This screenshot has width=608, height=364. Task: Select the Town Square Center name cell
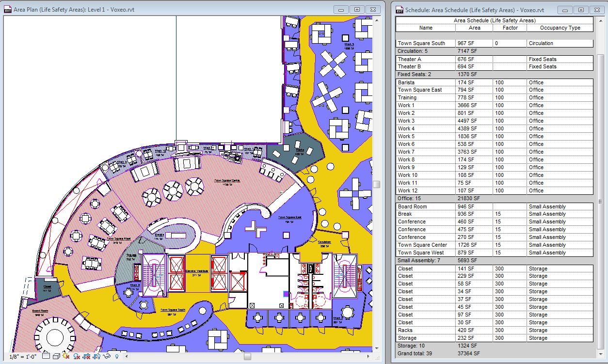pyautogui.click(x=426, y=245)
